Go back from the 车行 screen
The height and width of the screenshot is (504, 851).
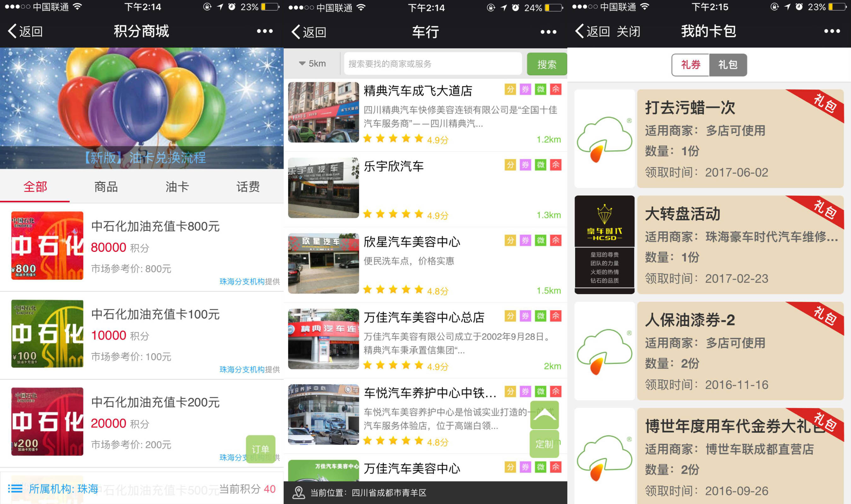309,32
